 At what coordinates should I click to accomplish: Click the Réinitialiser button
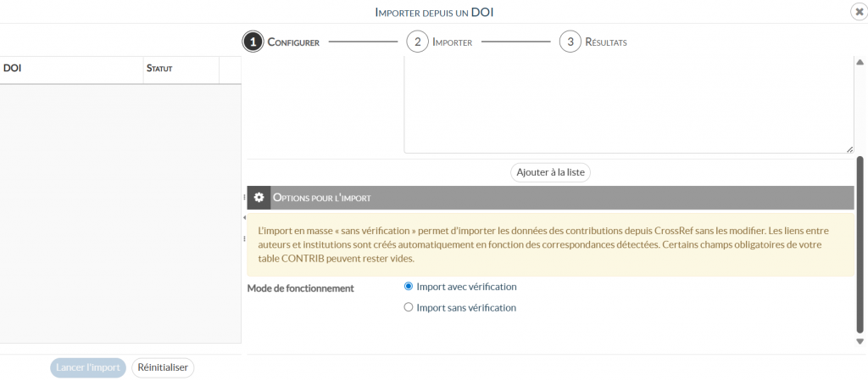pos(163,367)
